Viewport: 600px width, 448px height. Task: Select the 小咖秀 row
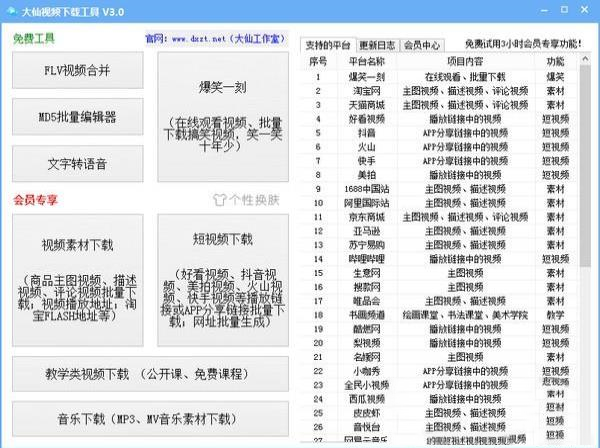tap(439, 371)
